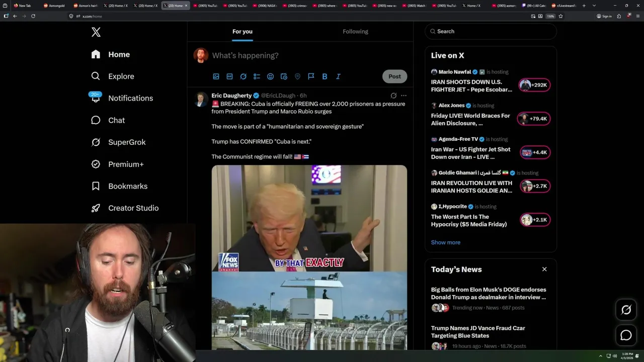
Task: Click the X Search box
Action: coord(491,31)
